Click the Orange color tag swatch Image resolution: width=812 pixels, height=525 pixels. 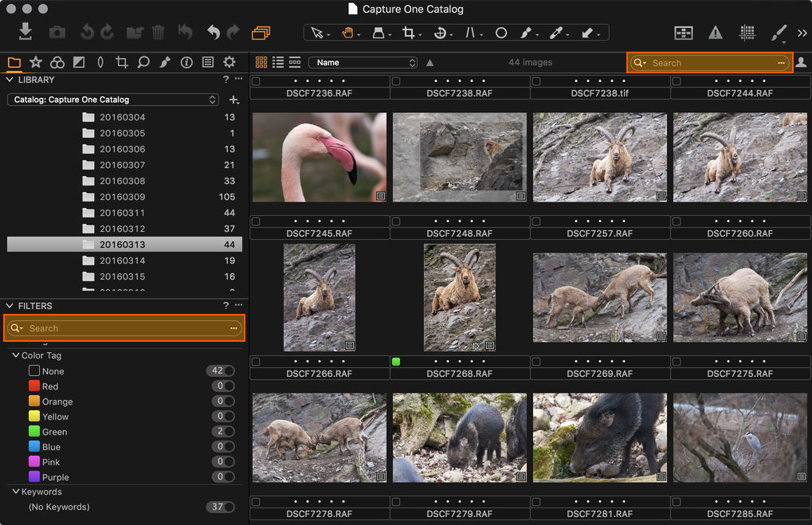pyautogui.click(x=34, y=401)
